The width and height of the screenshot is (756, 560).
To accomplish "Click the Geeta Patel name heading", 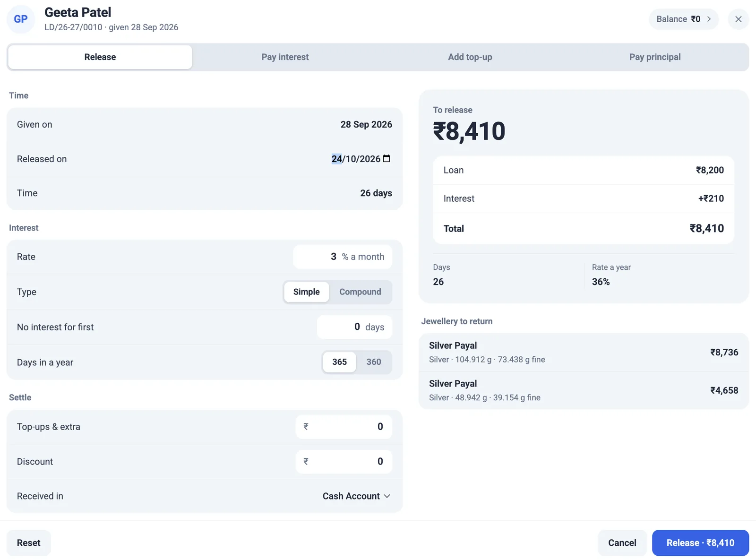I will tap(78, 12).
